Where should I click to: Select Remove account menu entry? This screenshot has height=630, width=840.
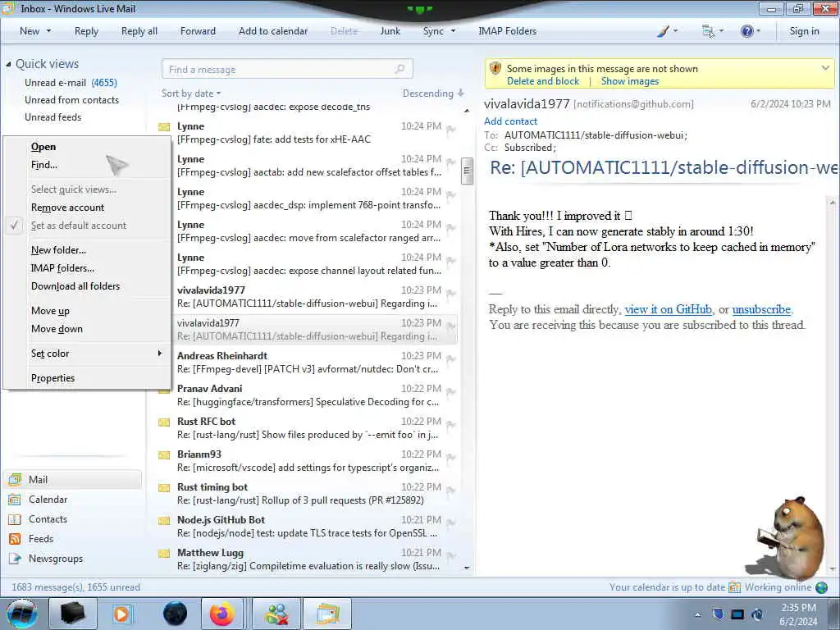point(67,208)
